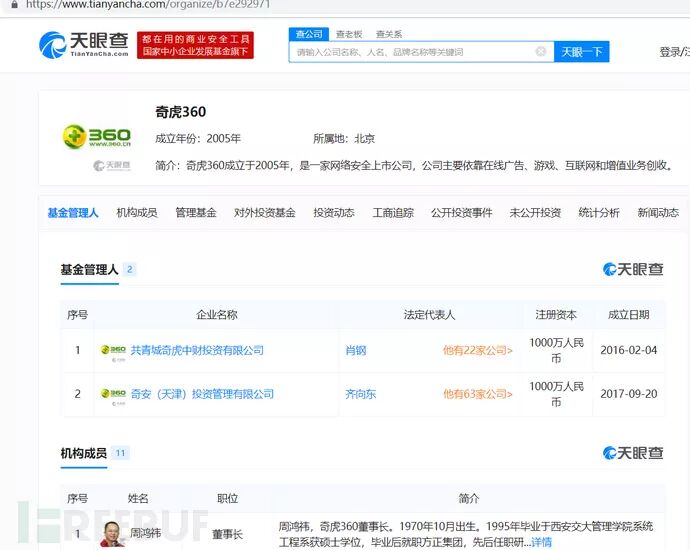Click the 机构成员 section heading
This screenshot has width=690, height=550.
click(84, 453)
